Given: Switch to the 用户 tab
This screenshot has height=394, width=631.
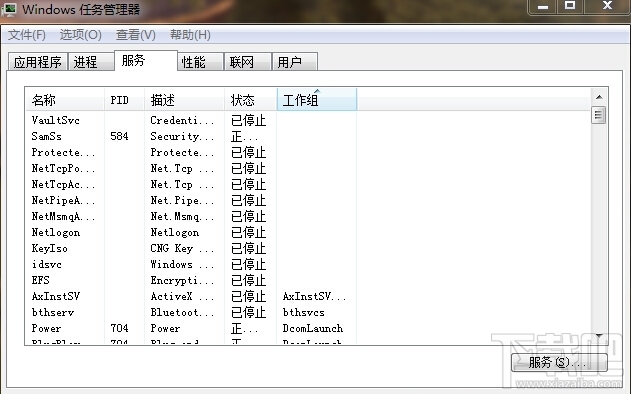Looking at the screenshot, I should pyautogui.click(x=295, y=62).
